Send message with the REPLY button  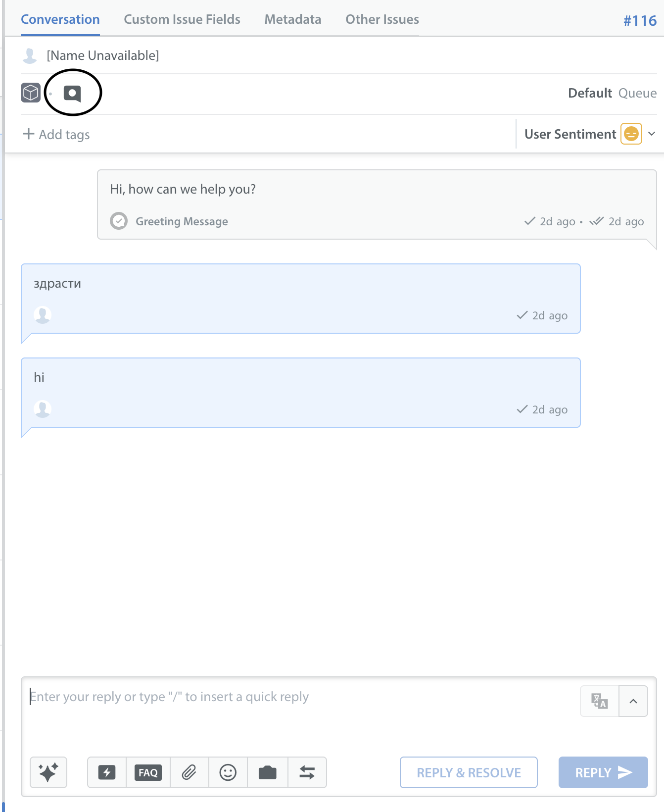point(603,772)
